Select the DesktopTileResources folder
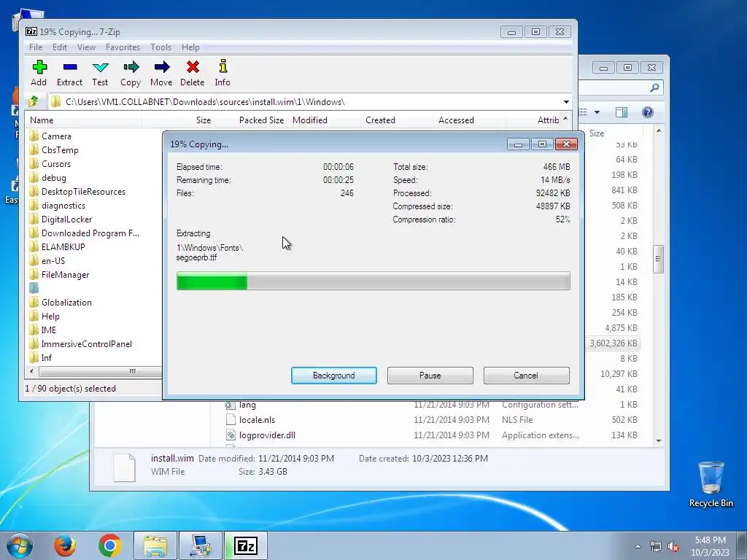 (x=77, y=192)
